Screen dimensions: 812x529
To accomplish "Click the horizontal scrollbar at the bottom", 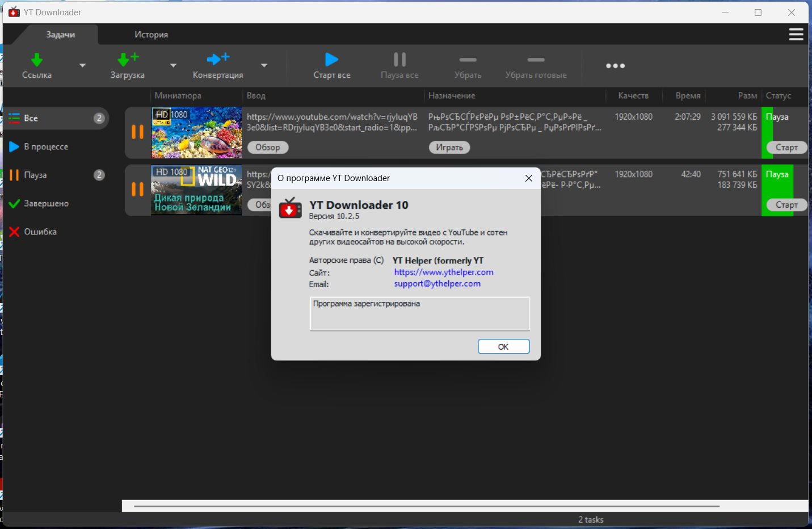I will 426,506.
